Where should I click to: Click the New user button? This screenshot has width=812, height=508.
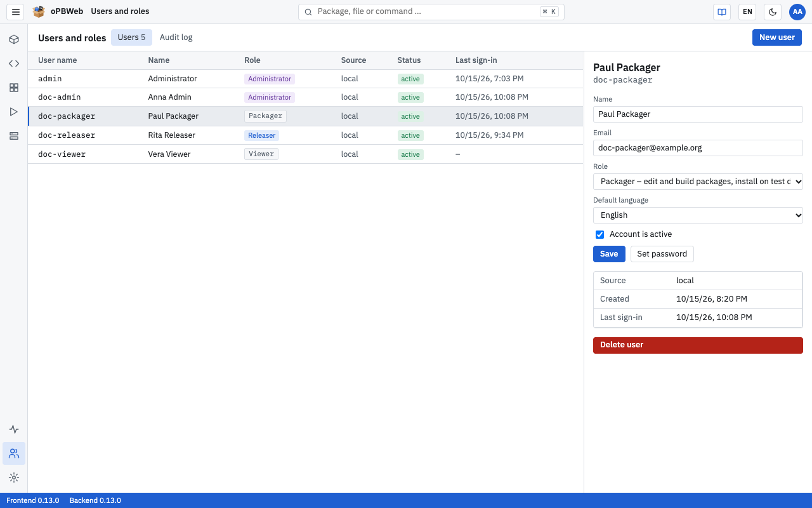pos(777,37)
